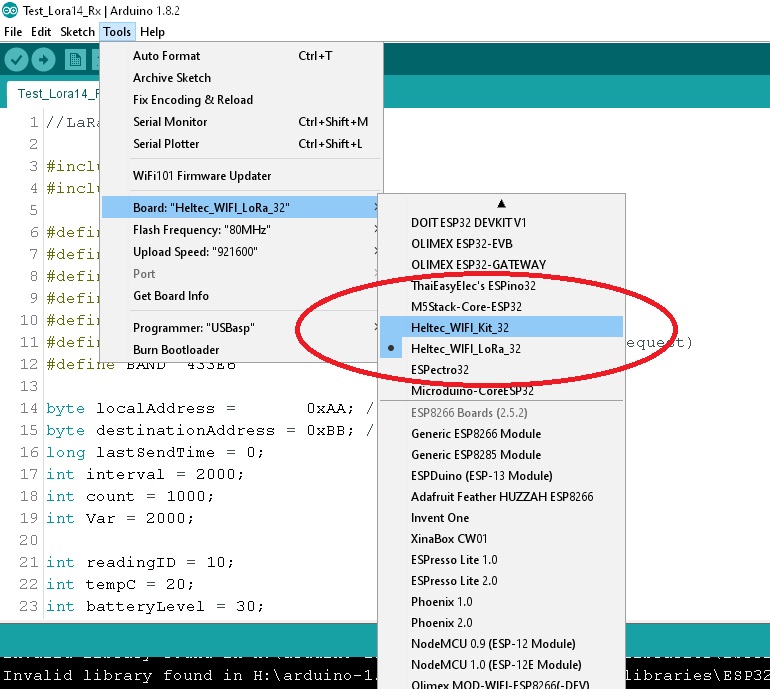Viewport: 770px width, 689px height.
Task: Click code line 'int Var = 2000;'
Action: click(120, 519)
